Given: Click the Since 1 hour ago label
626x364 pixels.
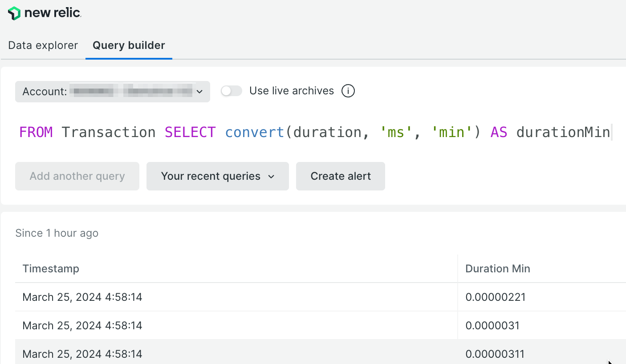Looking at the screenshot, I should [x=57, y=233].
